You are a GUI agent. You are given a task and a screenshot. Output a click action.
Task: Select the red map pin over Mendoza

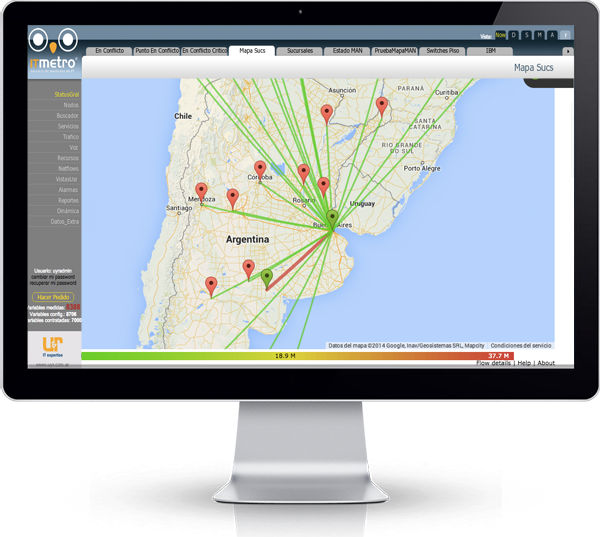point(201,192)
